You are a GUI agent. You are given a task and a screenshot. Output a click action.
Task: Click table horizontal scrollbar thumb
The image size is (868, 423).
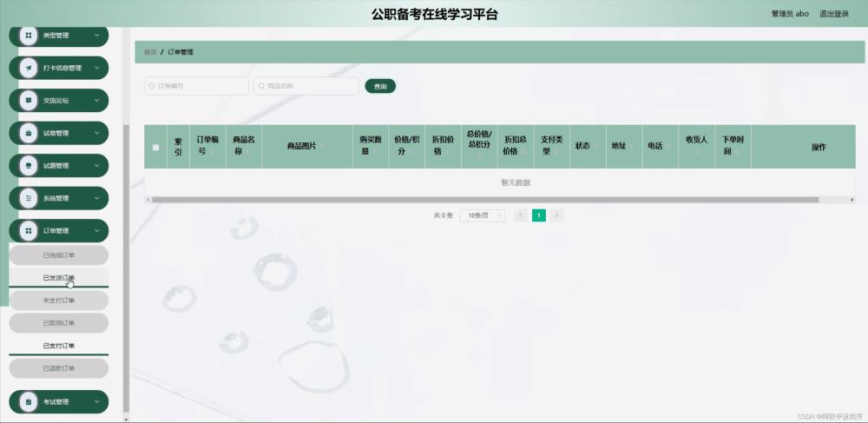(x=485, y=200)
